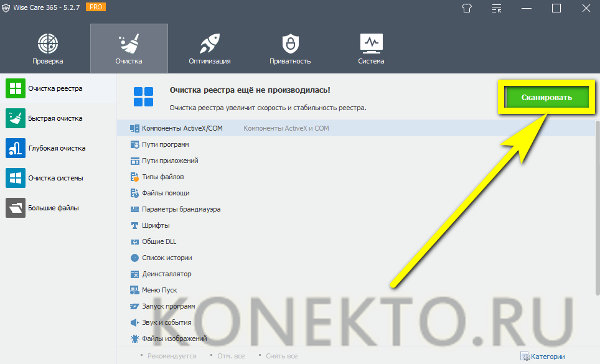Click the Звук и события speaker icon
The width and height of the screenshot is (600, 364).
[x=134, y=322]
